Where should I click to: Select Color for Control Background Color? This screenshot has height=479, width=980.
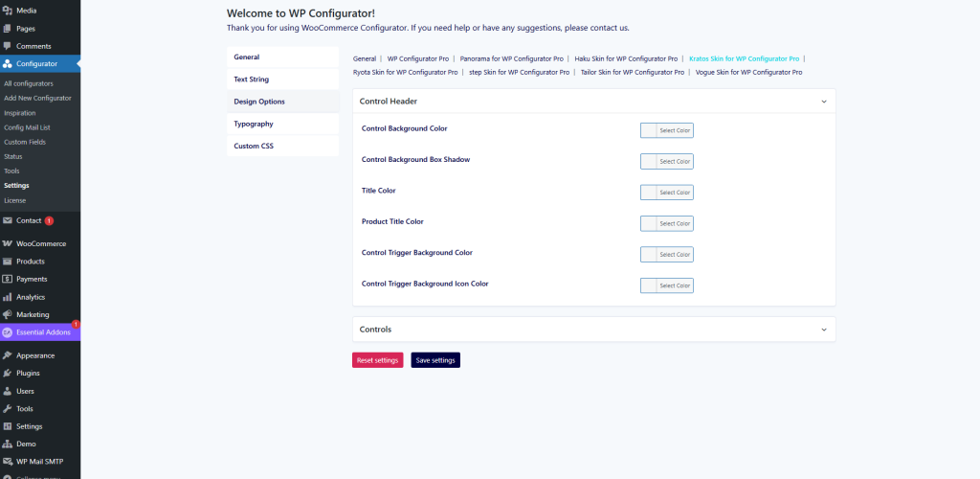point(667,130)
